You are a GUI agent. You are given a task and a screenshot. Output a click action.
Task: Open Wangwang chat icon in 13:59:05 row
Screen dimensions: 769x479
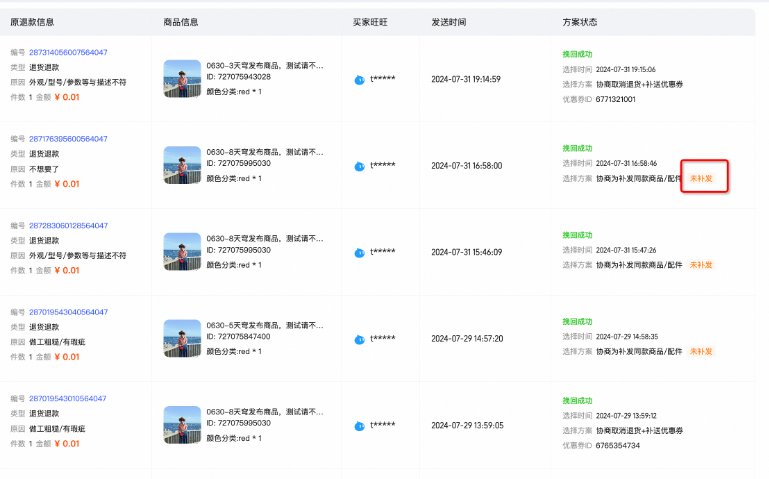tap(359, 426)
